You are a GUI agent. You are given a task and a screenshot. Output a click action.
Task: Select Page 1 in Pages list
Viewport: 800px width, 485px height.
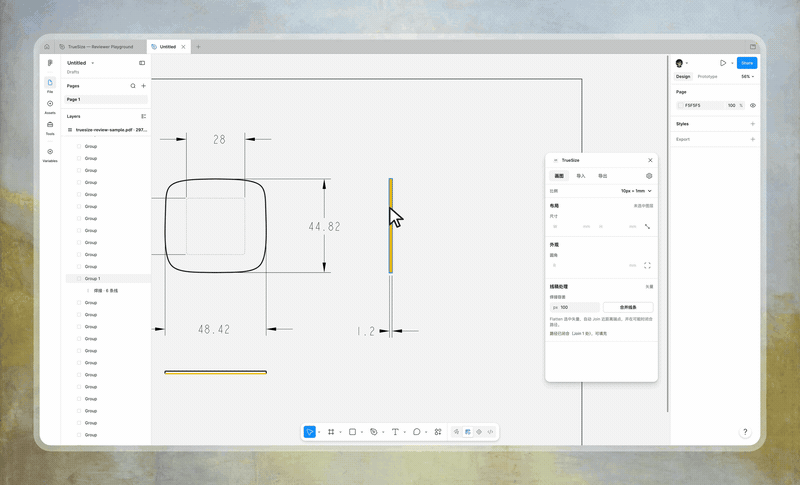pyautogui.click(x=106, y=99)
